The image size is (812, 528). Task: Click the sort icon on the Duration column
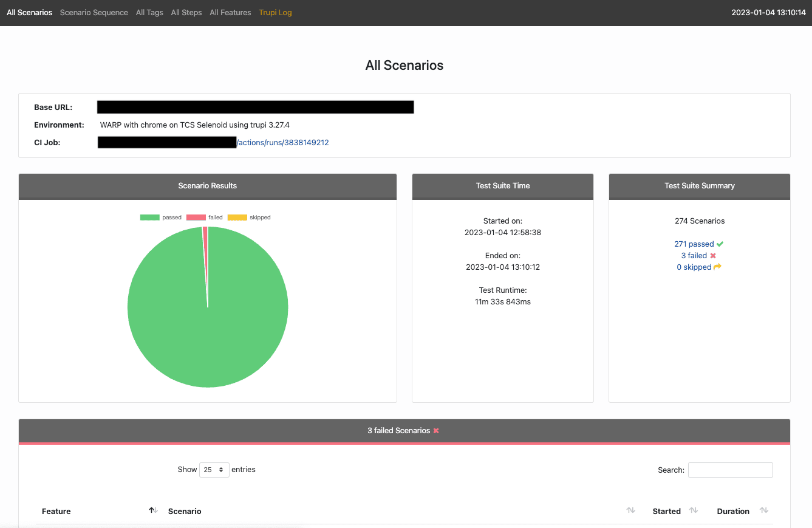[x=765, y=510]
